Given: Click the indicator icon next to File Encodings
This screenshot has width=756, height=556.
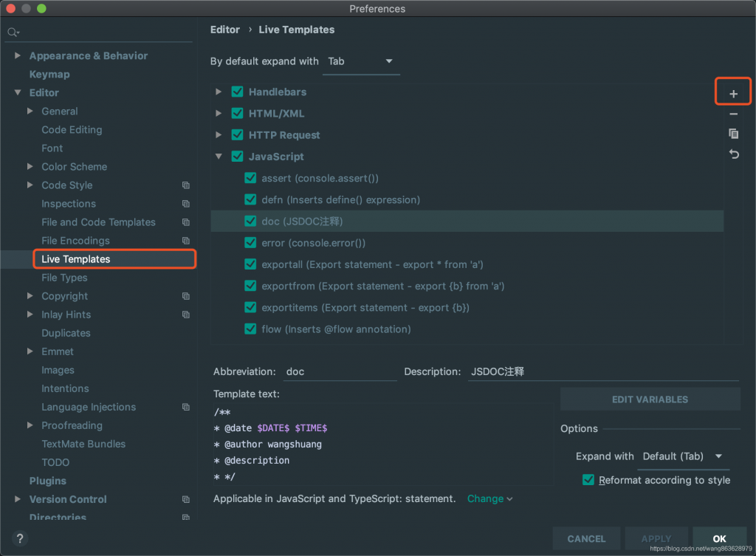Looking at the screenshot, I should point(185,241).
